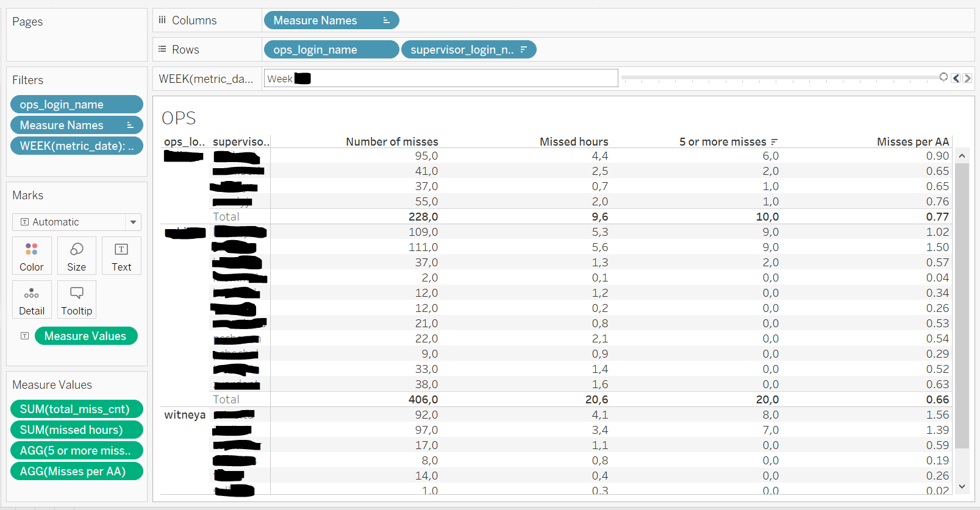This screenshot has width=980, height=510.
Task: Click the Pages shelf label
Action: (x=27, y=21)
